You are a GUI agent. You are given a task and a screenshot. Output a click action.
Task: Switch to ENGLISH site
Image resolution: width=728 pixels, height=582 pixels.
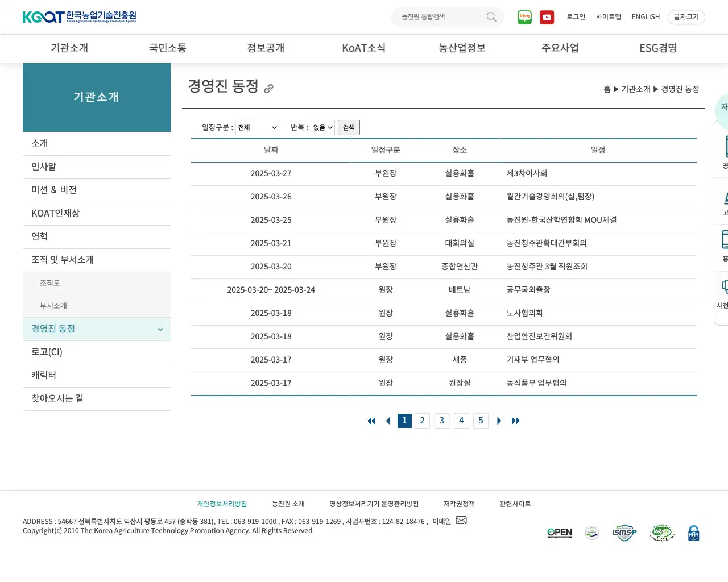(x=646, y=17)
